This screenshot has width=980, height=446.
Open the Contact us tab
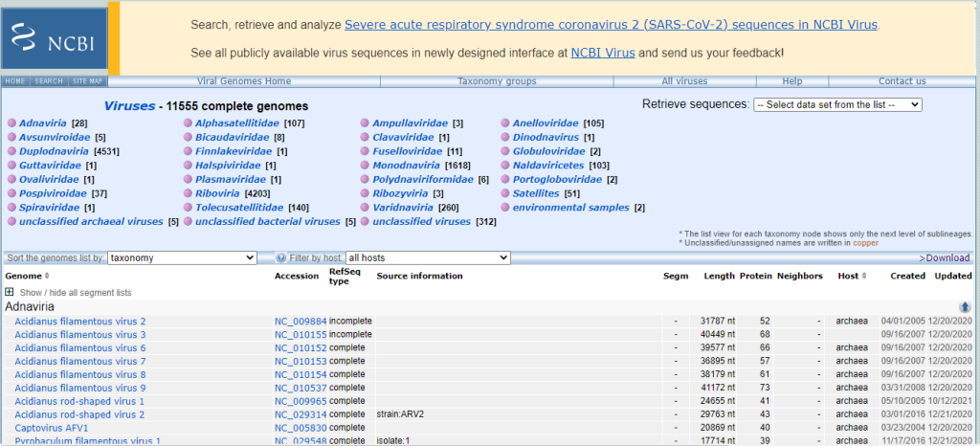click(902, 81)
